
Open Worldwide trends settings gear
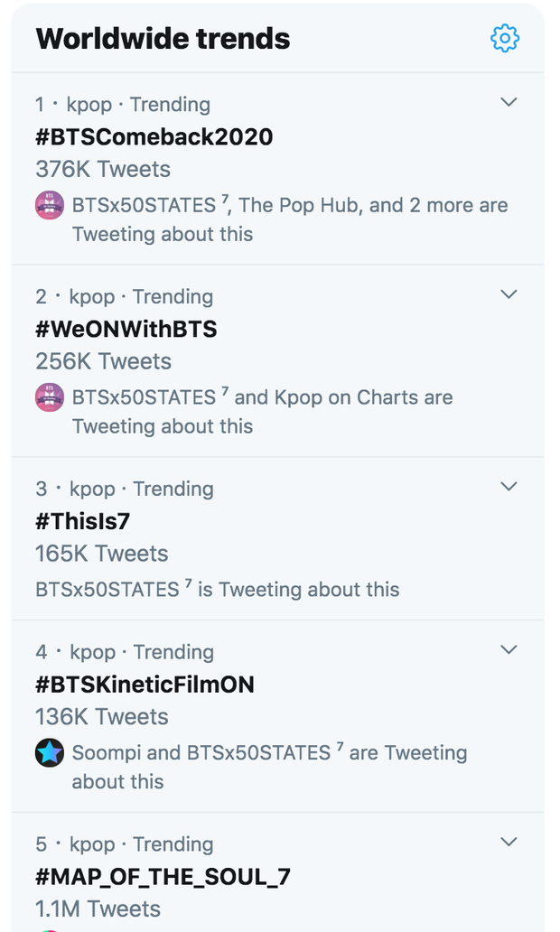pos(505,38)
